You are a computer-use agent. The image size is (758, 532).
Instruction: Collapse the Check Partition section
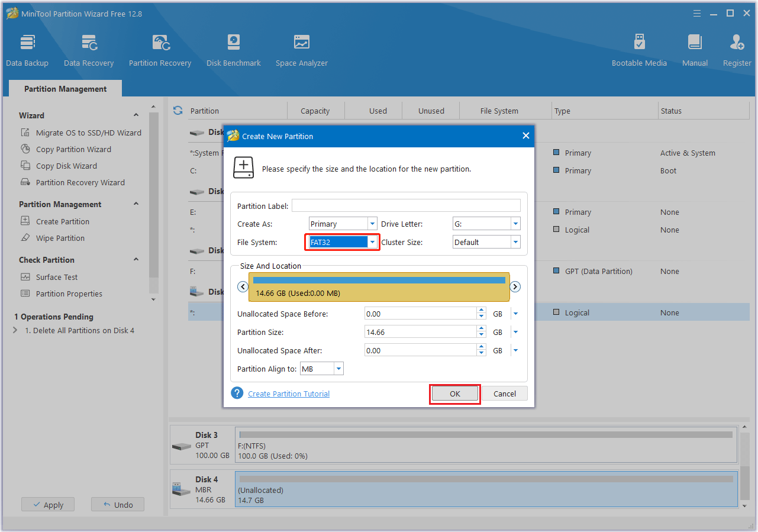(x=136, y=260)
